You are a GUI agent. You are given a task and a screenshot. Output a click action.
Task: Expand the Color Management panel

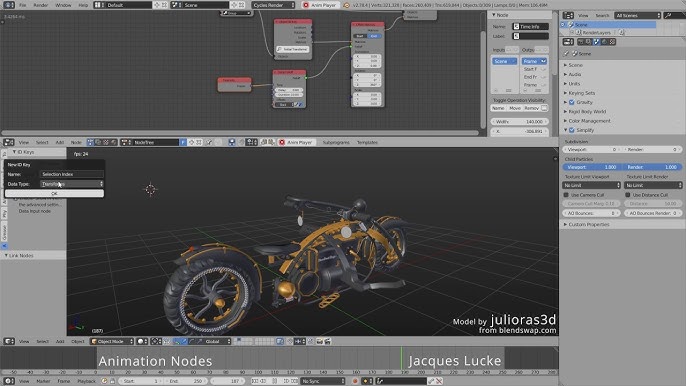point(589,121)
